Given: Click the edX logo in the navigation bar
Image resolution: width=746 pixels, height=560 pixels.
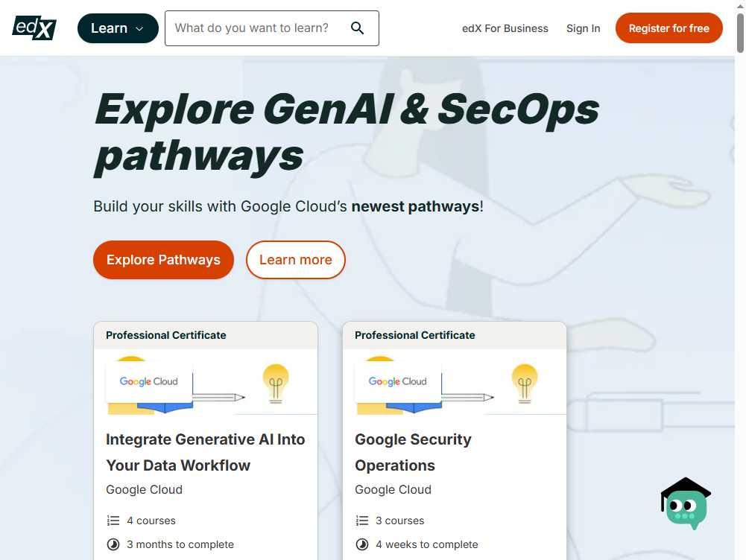Looking at the screenshot, I should click(34, 28).
